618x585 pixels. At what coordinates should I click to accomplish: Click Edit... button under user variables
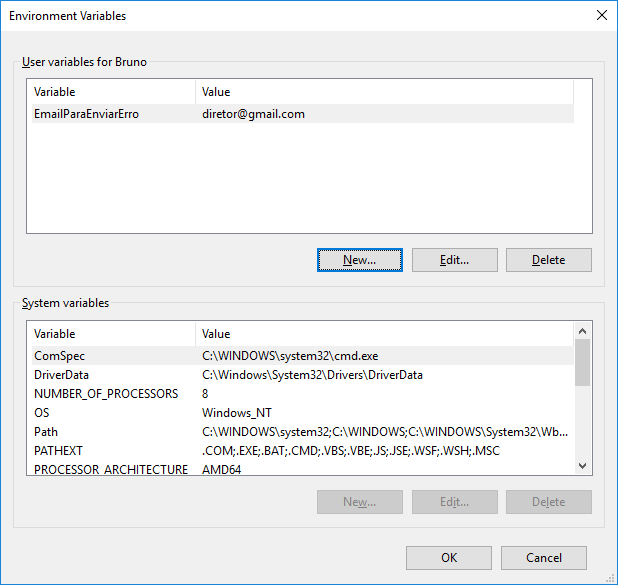(x=454, y=260)
